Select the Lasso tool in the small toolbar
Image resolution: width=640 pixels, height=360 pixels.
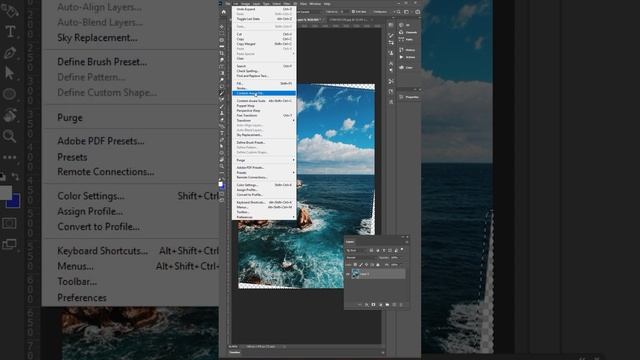tap(222, 40)
